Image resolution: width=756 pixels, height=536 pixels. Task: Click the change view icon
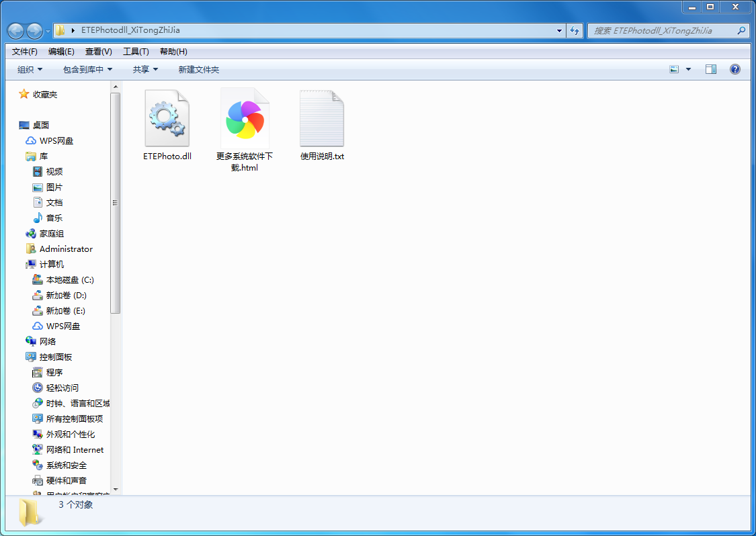click(x=674, y=69)
